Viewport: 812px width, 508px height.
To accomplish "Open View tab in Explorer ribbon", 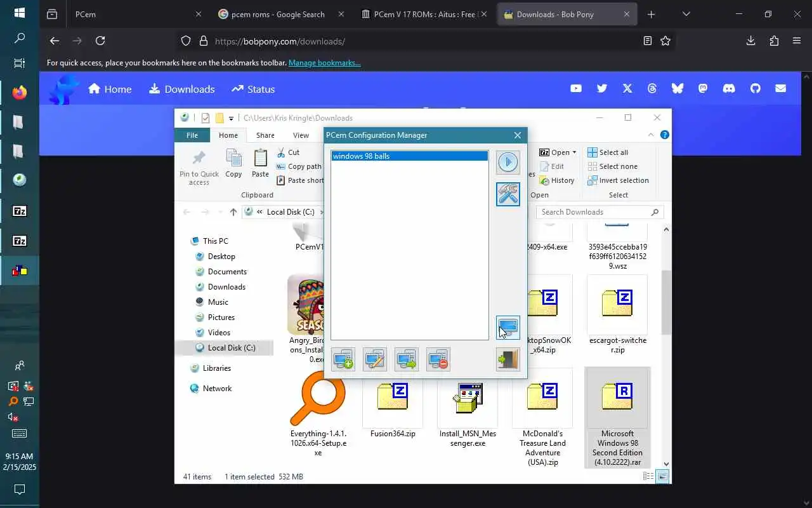I will (x=301, y=135).
